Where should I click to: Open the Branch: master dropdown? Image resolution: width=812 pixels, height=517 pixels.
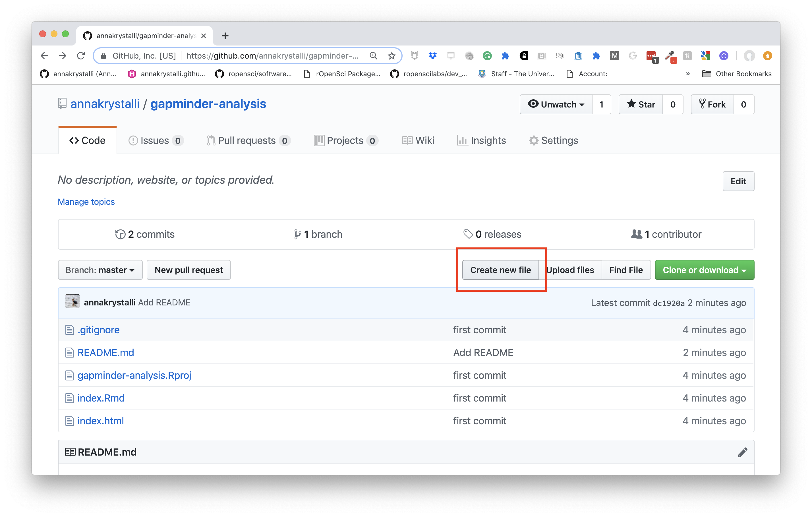click(100, 270)
